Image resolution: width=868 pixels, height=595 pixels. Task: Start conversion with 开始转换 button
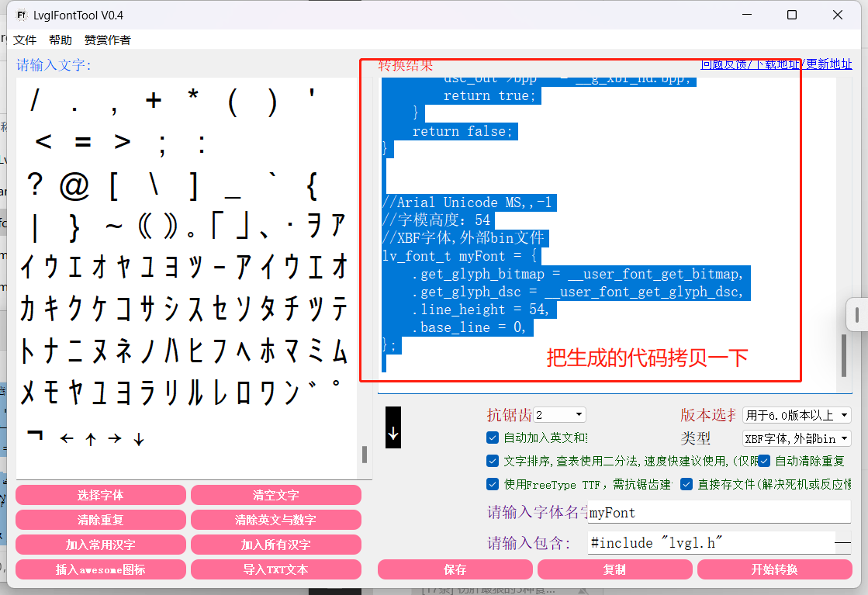pyautogui.click(x=774, y=569)
